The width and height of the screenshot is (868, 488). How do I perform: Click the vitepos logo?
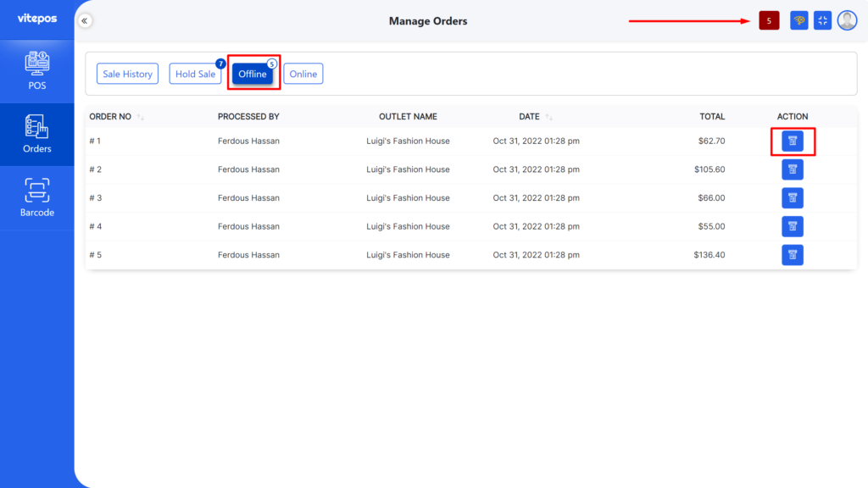pyautogui.click(x=37, y=19)
